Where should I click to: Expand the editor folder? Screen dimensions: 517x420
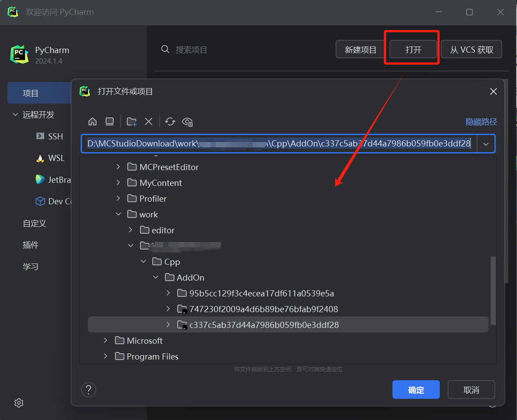131,230
